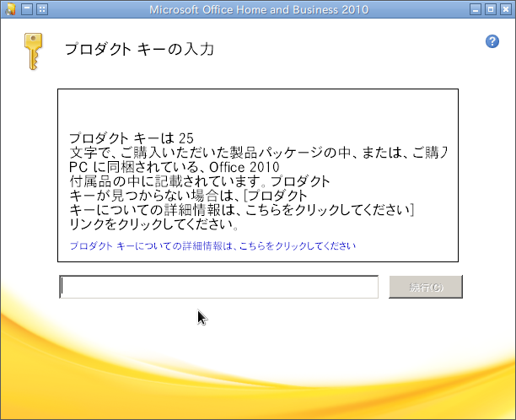Open the プロダクト キーについての詳細情報 link
Screen dimensions: 516x420
[x=212, y=246]
